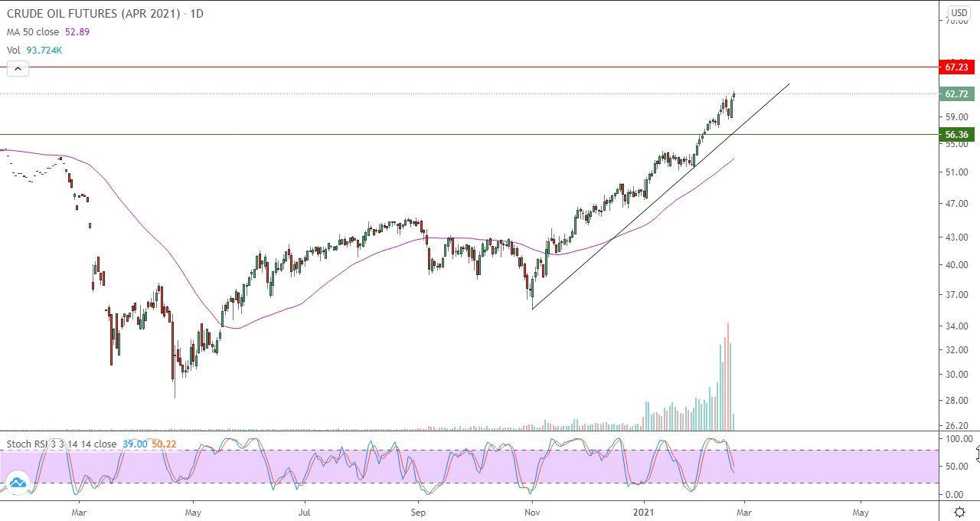980x521 pixels.
Task: Click 37.00 on the price axis
Action: pos(959,295)
